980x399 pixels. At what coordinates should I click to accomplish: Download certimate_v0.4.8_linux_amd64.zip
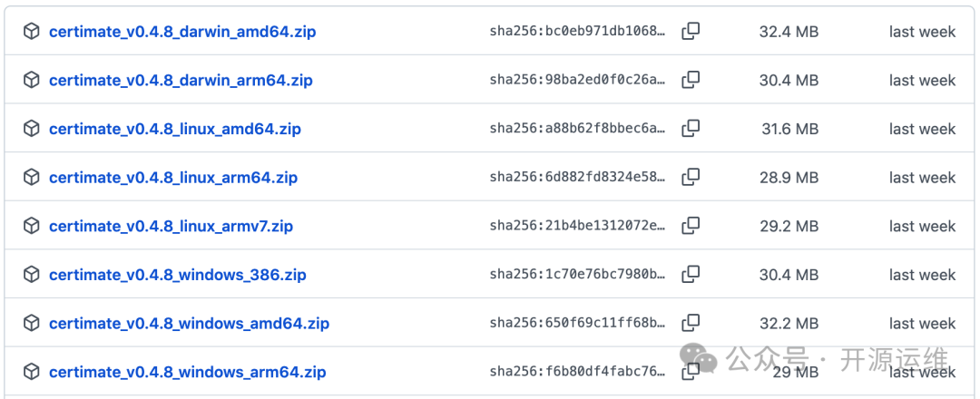point(175,129)
